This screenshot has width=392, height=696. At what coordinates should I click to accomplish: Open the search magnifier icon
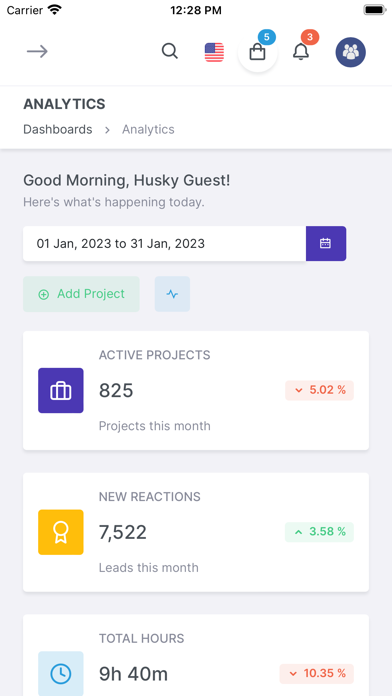click(170, 51)
